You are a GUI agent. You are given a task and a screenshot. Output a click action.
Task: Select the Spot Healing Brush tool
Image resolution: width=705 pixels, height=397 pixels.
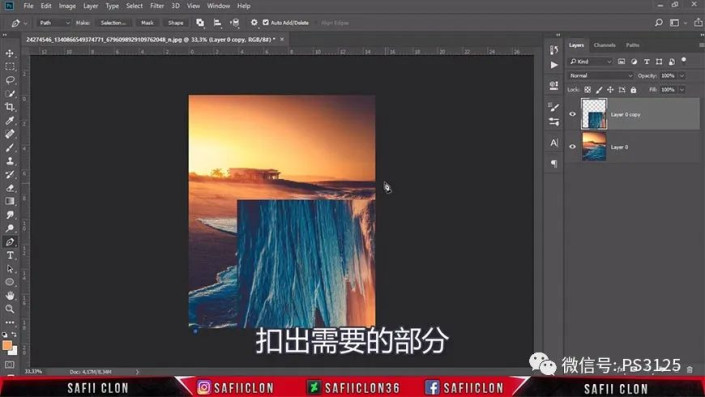(x=9, y=134)
